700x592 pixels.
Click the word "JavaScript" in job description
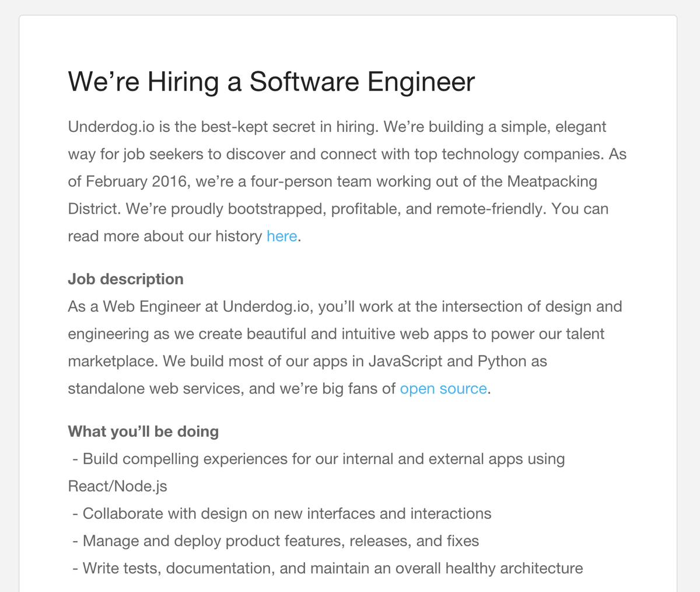(405, 361)
